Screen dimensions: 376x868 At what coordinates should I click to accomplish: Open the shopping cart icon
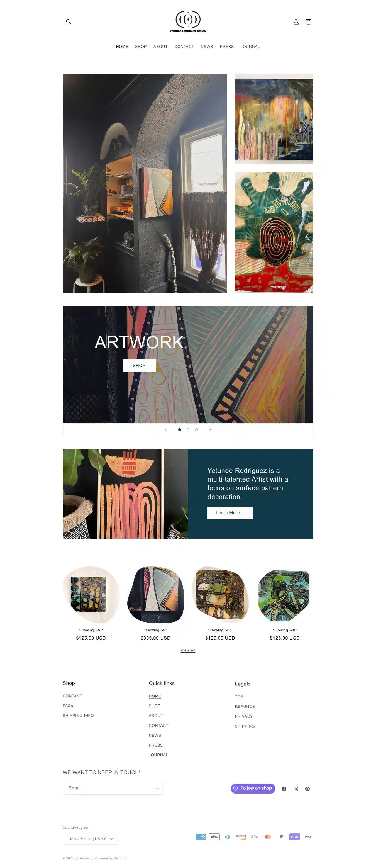308,21
